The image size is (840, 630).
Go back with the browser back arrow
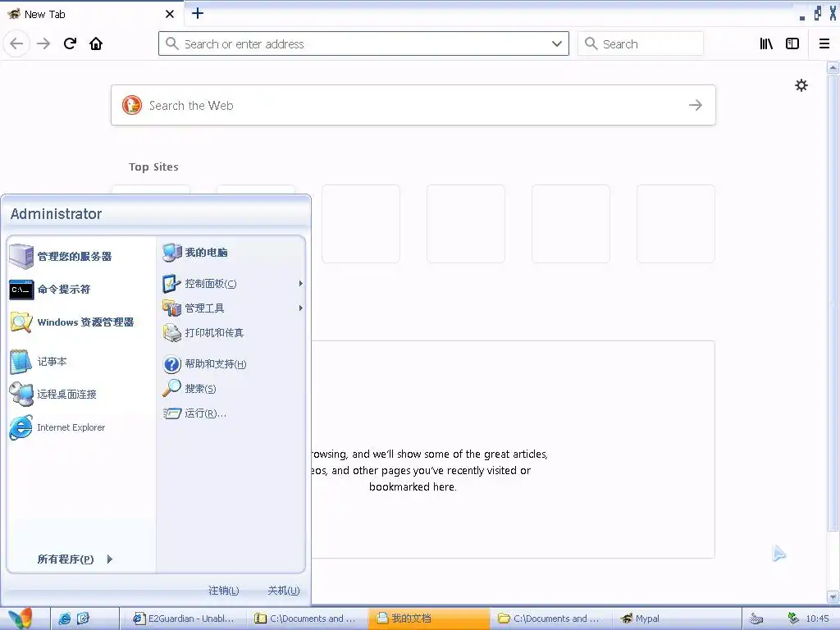tap(16, 43)
